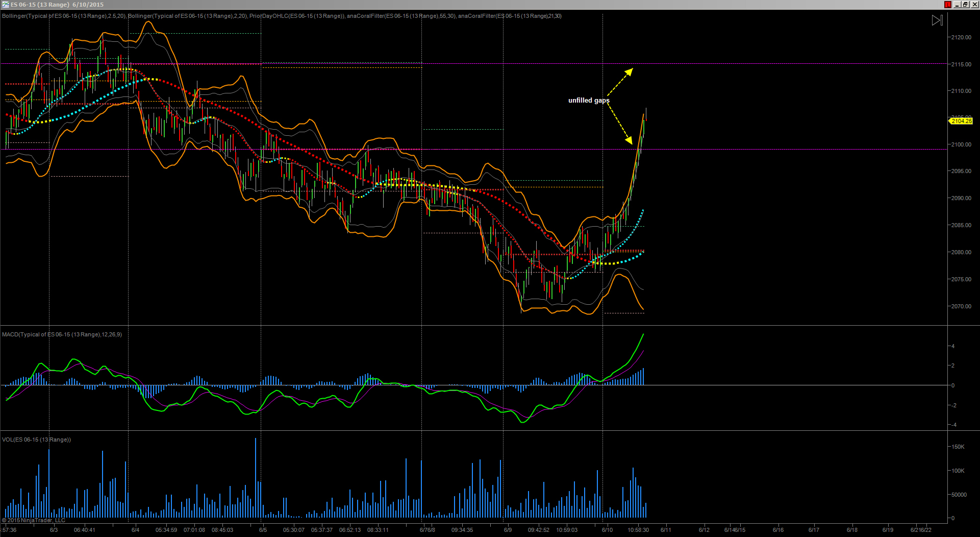
Task: Click the 2115.00 price axis label
Action: (x=961, y=64)
